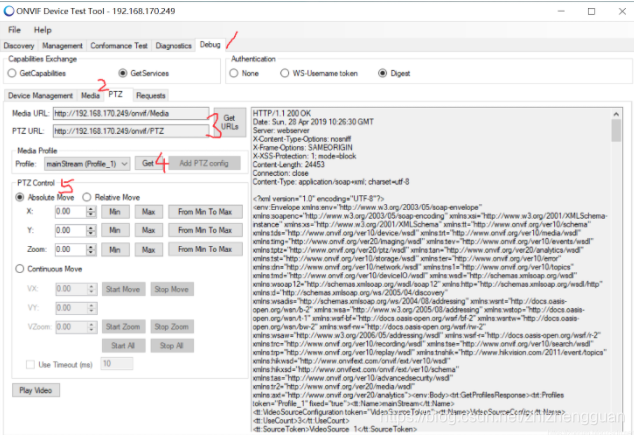Select the PTZ sub-tab
This screenshot has height=435, width=634.
(x=116, y=94)
